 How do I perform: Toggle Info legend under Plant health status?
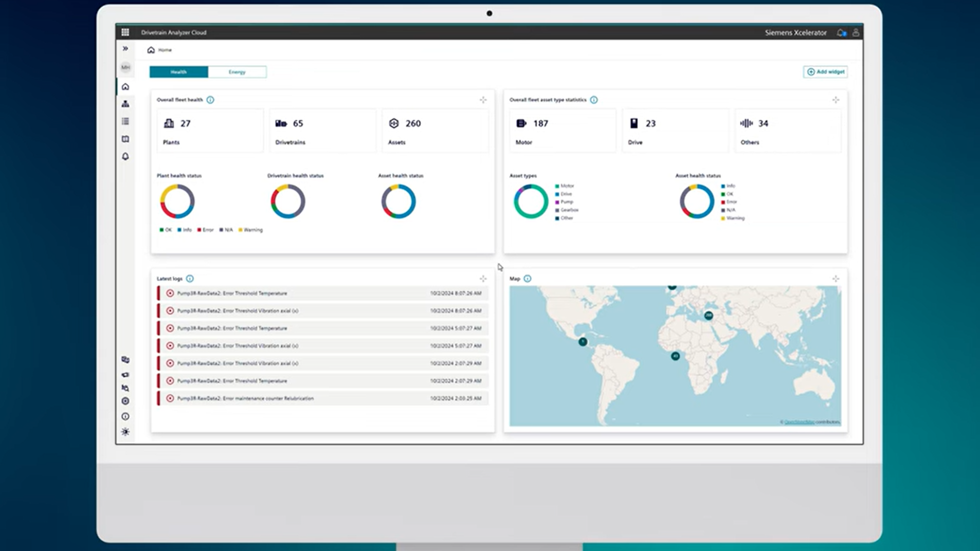tap(185, 230)
